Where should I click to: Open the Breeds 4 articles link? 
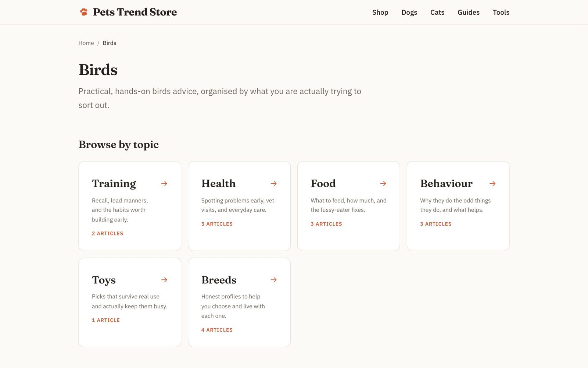pos(217,330)
